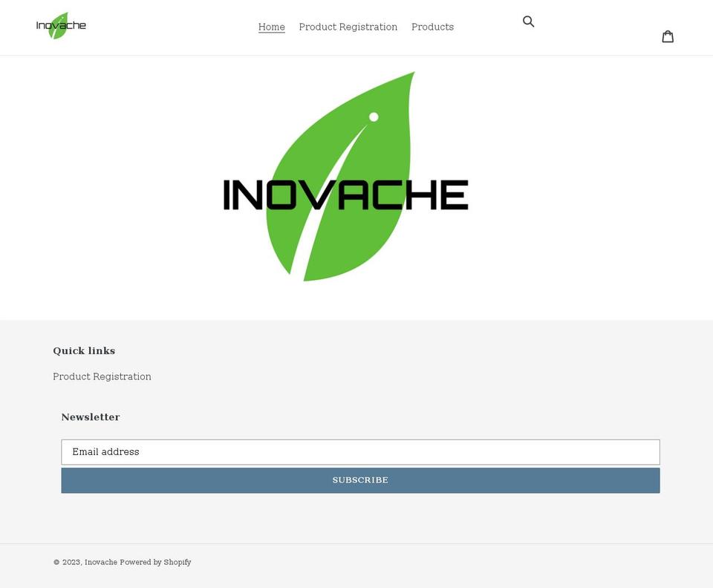The height and width of the screenshot is (588, 713).
Task: Open the search magnifier icon
Action: tap(528, 22)
